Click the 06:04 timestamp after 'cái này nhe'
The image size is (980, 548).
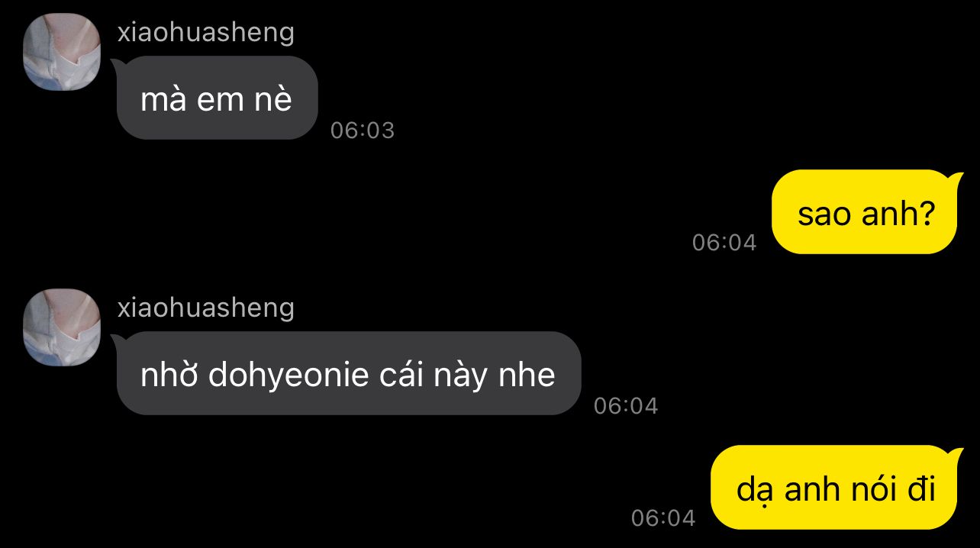626,406
